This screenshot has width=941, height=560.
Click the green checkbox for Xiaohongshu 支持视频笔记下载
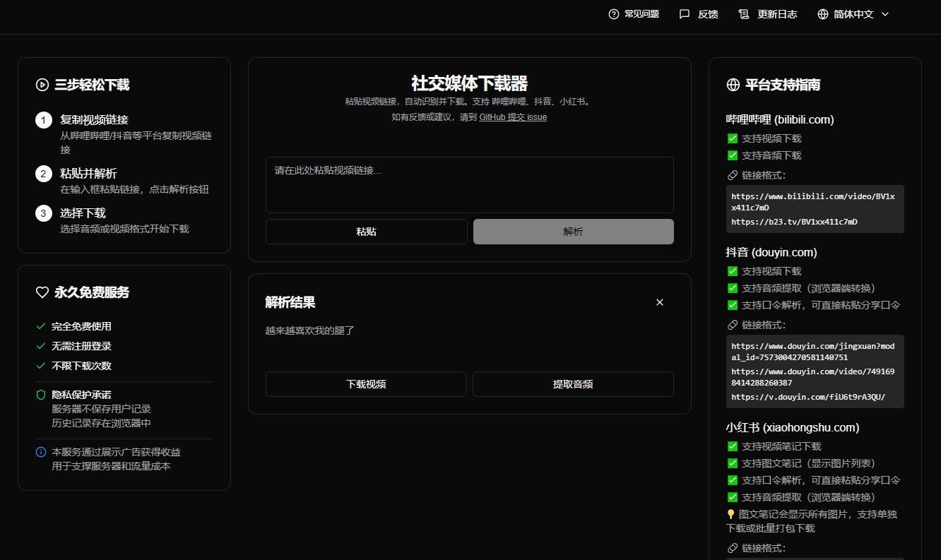pyautogui.click(x=733, y=446)
